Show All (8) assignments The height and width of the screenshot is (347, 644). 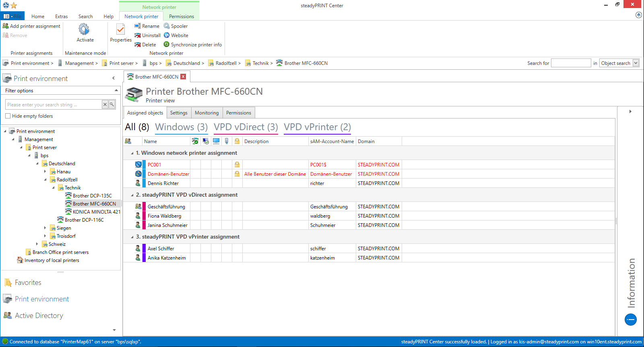[x=137, y=127]
